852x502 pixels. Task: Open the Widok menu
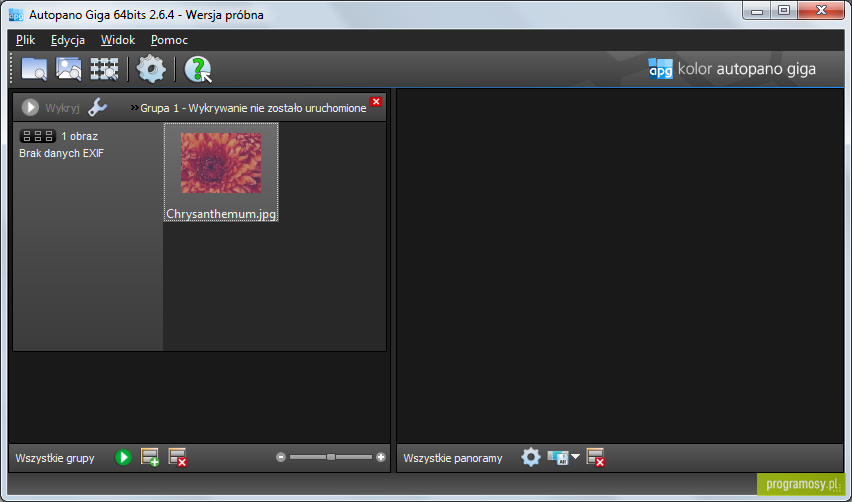pos(118,40)
